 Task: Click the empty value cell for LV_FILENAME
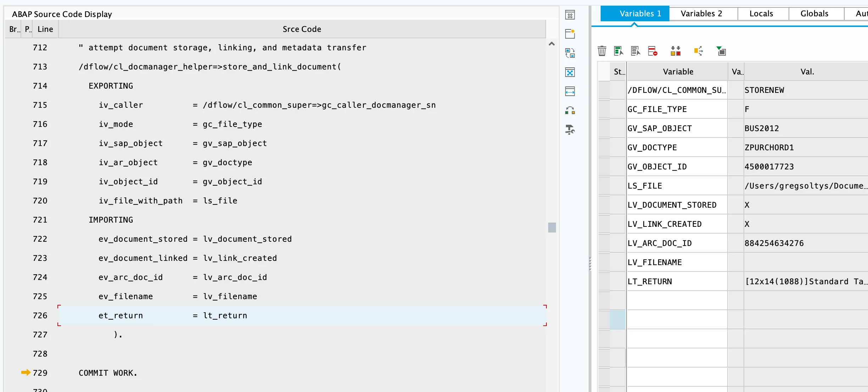(x=806, y=262)
